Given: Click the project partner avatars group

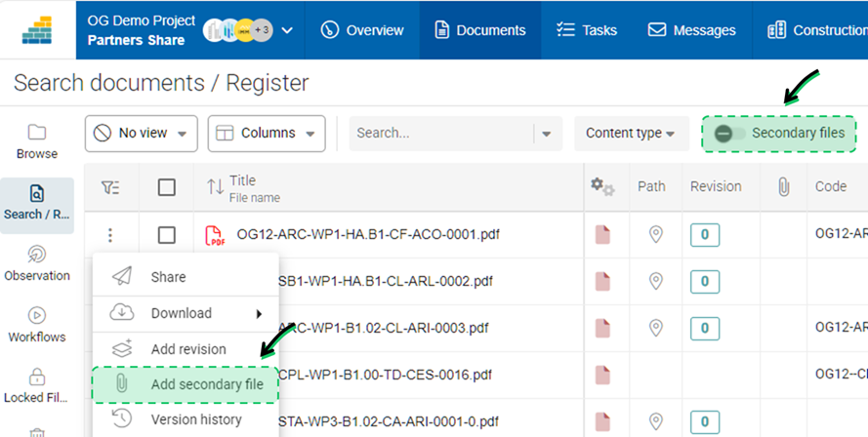Looking at the screenshot, I should pos(238,30).
